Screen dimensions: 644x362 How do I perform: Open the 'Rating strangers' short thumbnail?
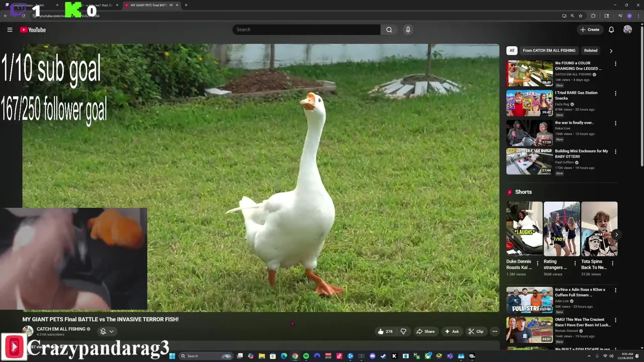561,229
